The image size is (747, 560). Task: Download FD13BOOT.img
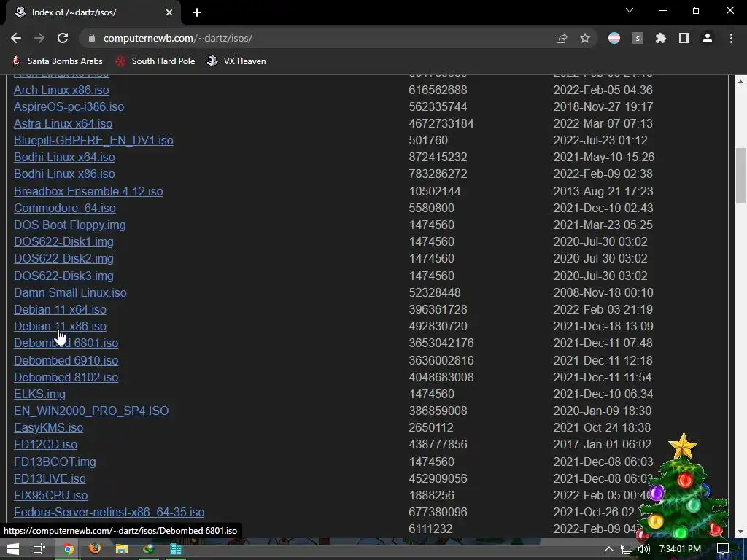[x=55, y=462]
